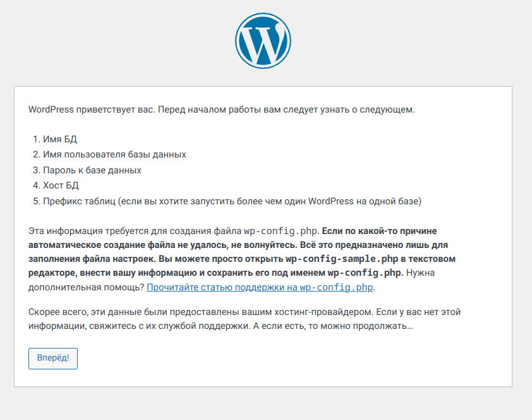Select "Имя пользователя базы данных" list item
The width and height of the screenshot is (532, 420).
coord(114,154)
